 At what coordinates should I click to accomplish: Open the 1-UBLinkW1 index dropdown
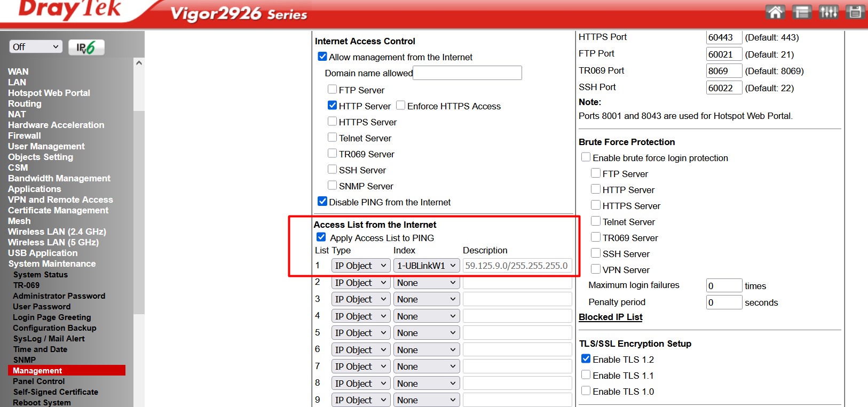(x=426, y=266)
